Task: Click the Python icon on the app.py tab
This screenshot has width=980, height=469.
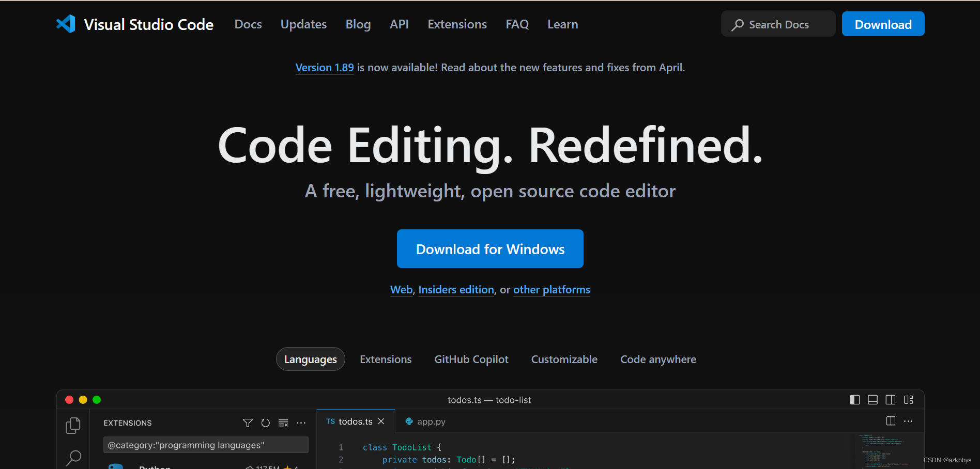Action: pos(408,421)
